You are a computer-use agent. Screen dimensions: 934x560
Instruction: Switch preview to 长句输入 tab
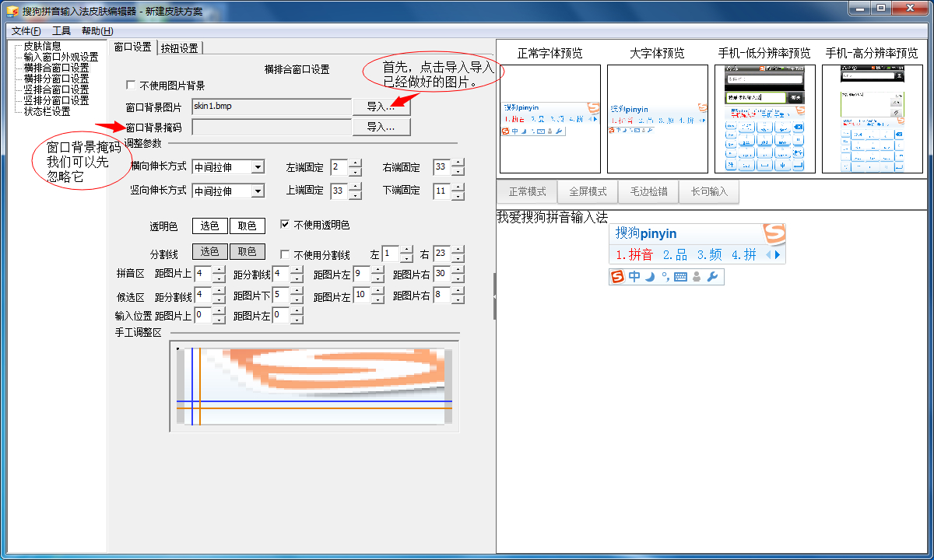(x=709, y=191)
